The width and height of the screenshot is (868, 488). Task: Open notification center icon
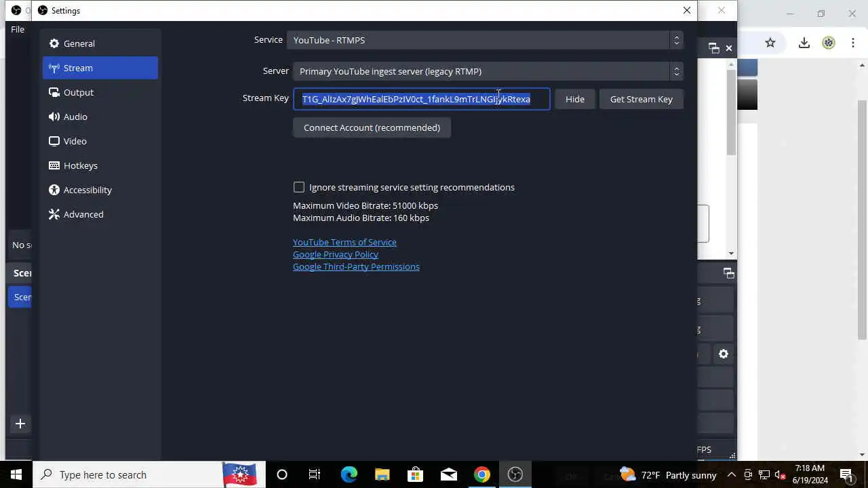846,474
